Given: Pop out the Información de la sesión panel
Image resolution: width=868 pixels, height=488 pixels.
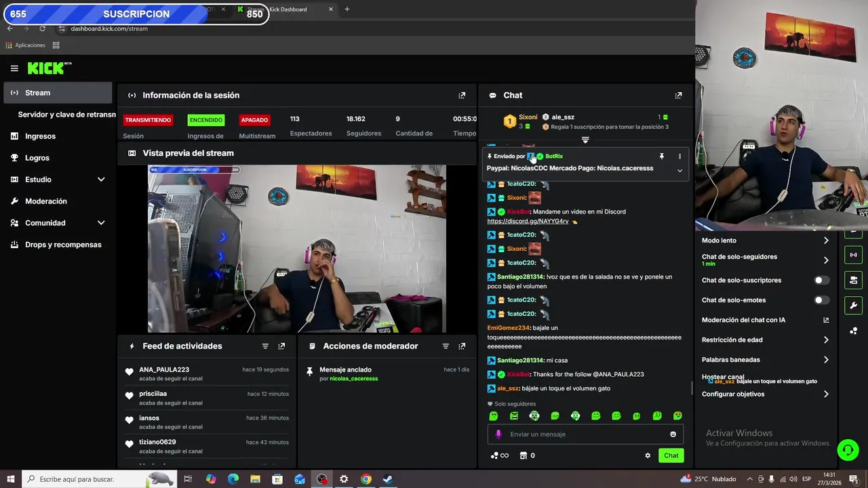Looking at the screenshot, I should click(462, 96).
